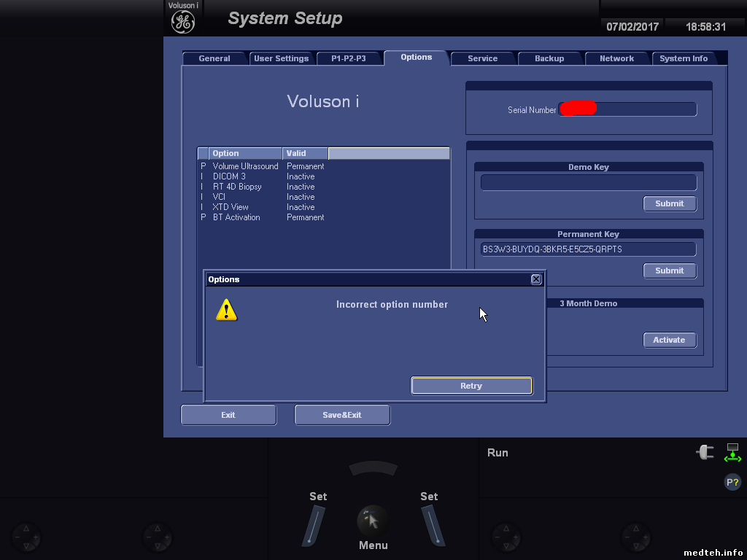
Task: Click into the Demo Key field
Action: (x=588, y=182)
